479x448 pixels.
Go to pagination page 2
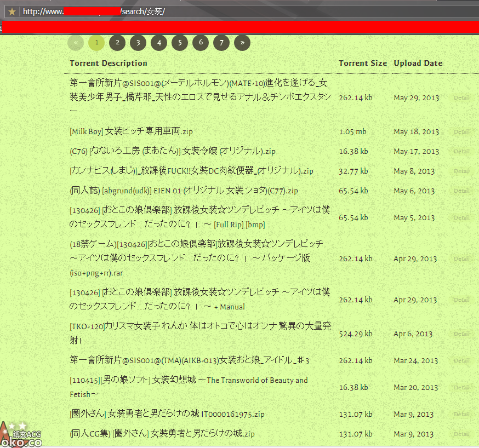pos(117,43)
